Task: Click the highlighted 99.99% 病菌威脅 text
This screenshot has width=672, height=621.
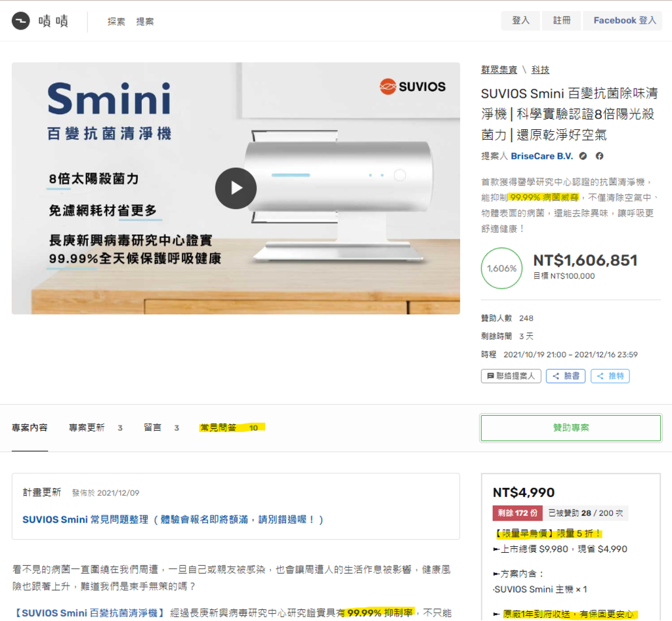Action: pyautogui.click(x=544, y=197)
